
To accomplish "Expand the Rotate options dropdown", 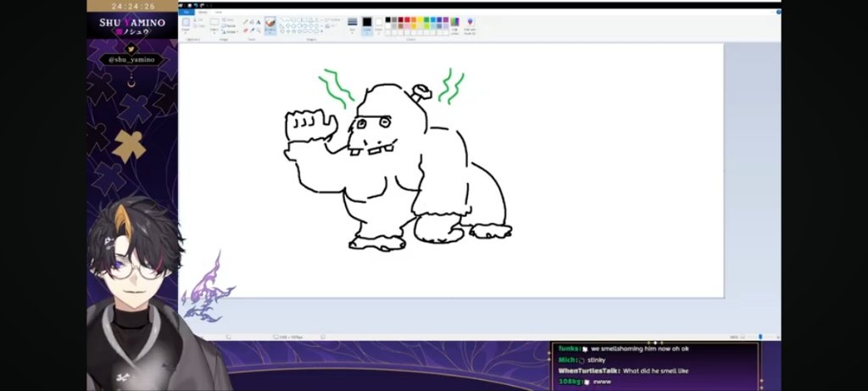I will [231, 31].
